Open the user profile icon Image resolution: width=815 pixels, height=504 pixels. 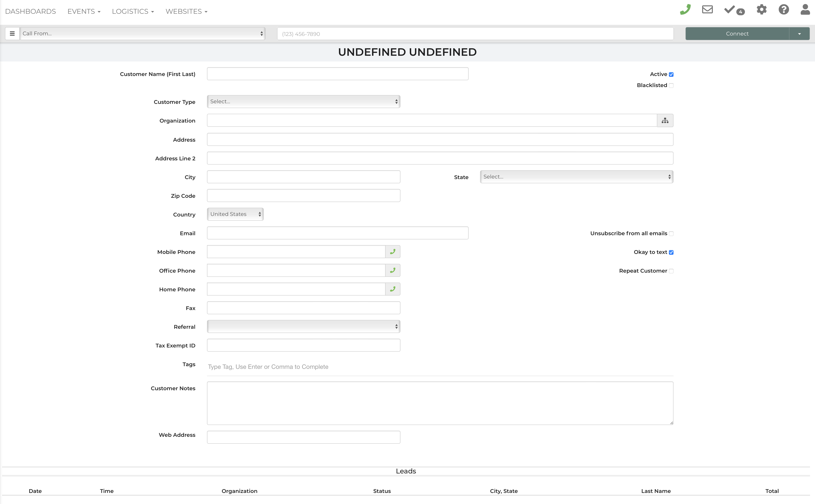pos(805,10)
